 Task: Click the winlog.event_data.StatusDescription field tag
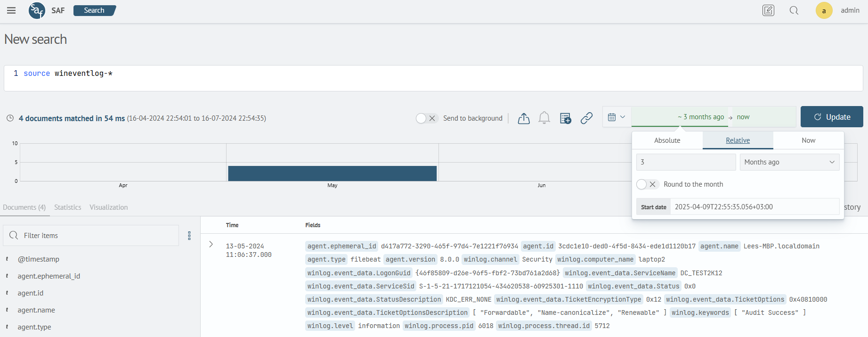[x=374, y=299]
